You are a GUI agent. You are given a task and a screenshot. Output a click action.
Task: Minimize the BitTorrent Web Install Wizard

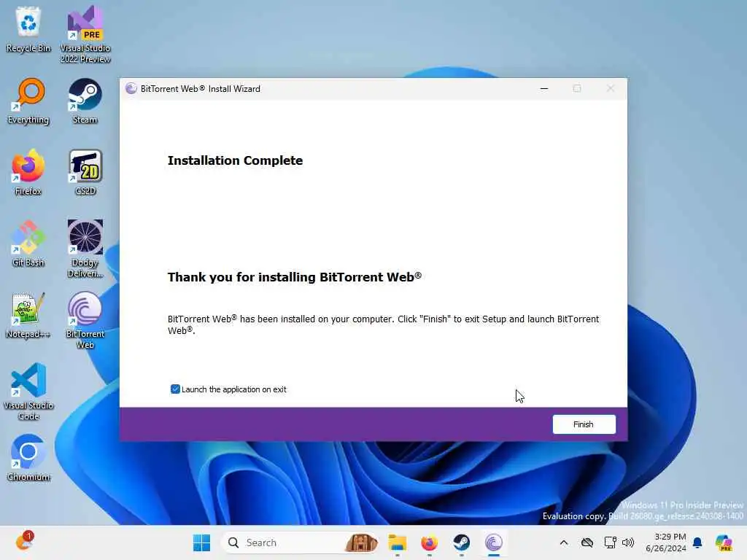tap(544, 88)
